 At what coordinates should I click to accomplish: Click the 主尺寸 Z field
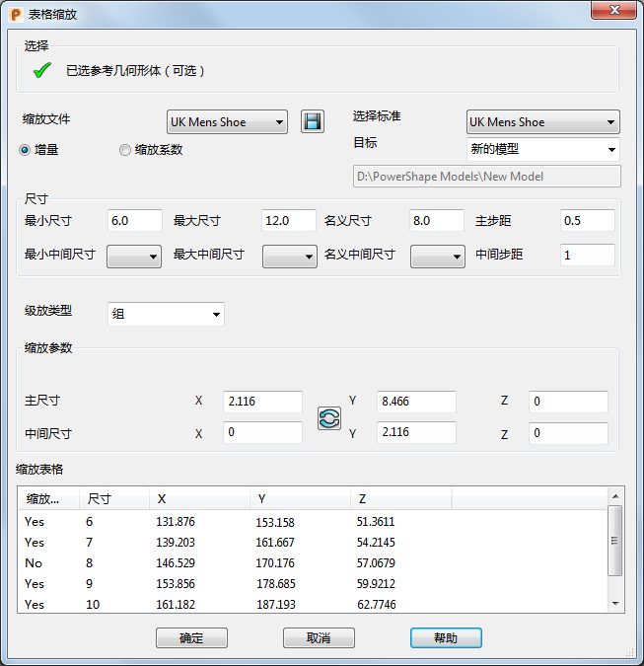pos(568,402)
